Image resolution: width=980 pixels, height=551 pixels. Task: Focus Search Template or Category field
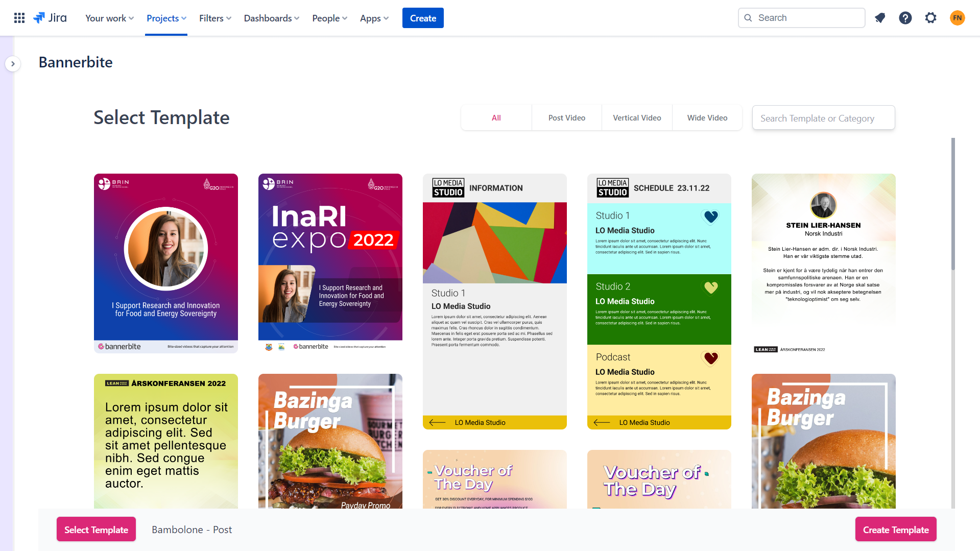point(823,118)
